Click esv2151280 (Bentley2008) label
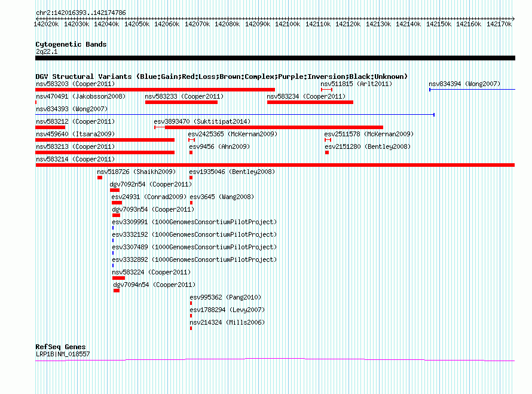532x394 pixels. click(x=368, y=146)
